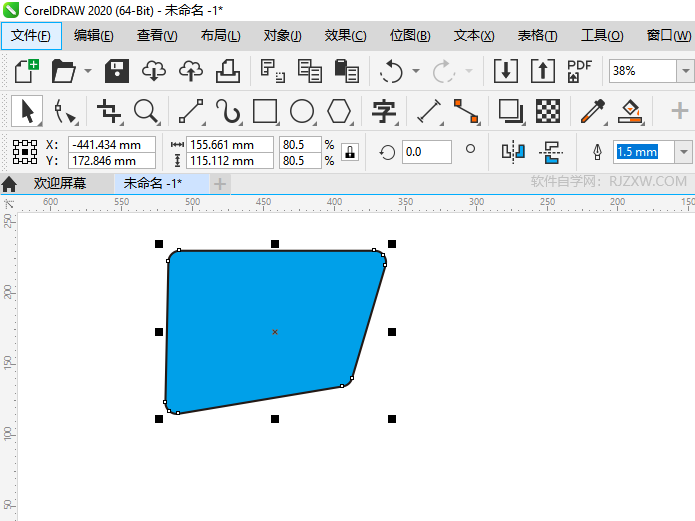Click the rotation angle input field
Image resolution: width=695 pixels, height=521 pixels.
pos(426,152)
